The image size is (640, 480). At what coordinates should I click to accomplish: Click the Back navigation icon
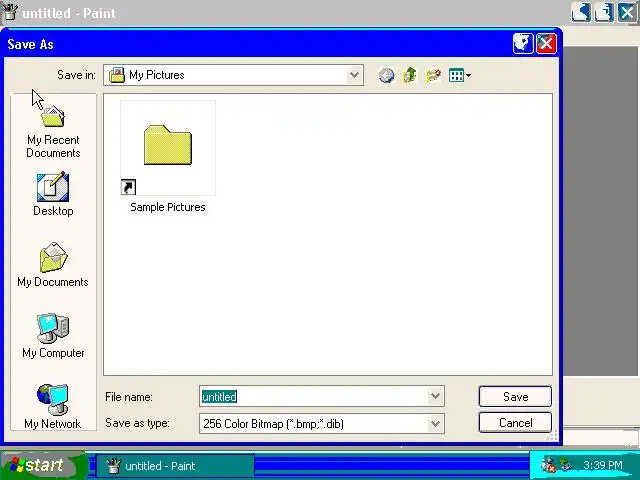[x=386, y=76]
